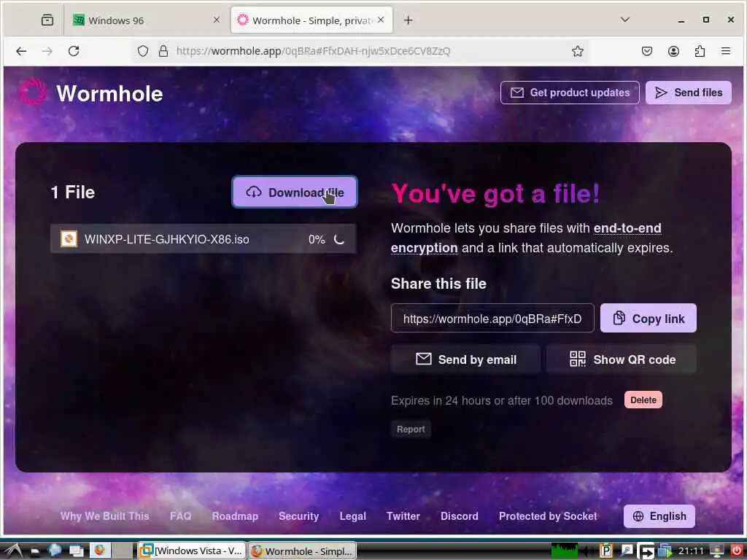Expand the list all tabs chevron
This screenshot has width=747, height=560.
coord(625,20)
